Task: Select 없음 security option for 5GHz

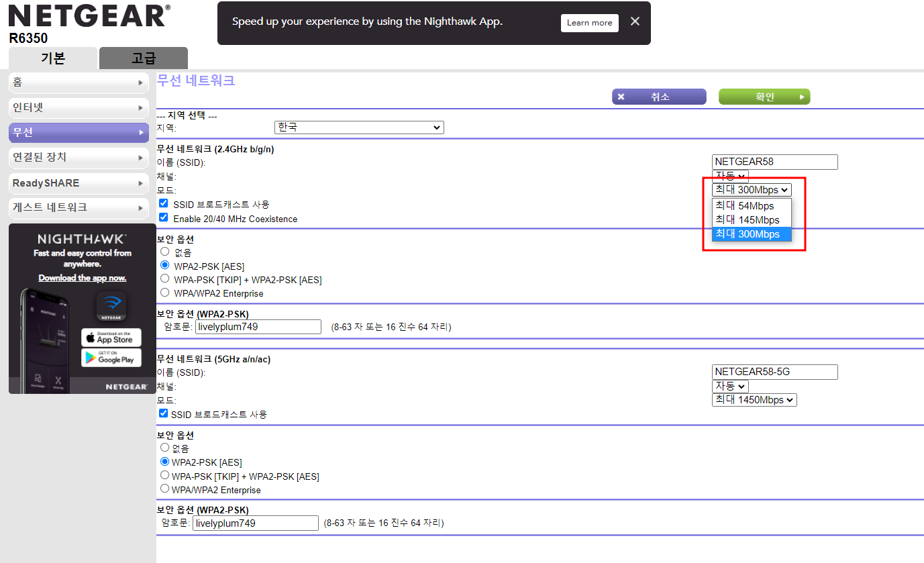Action: pyautogui.click(x=165, y=448)
